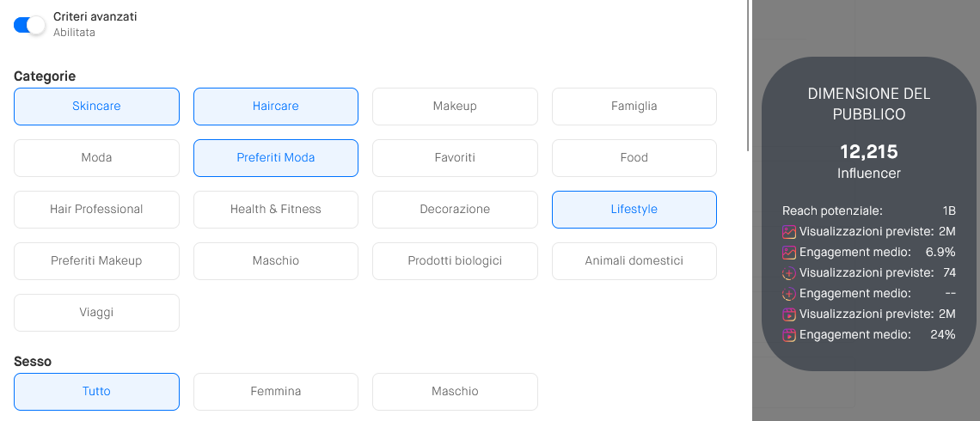Turn off the Preferiti Moda category
This screenshot has width=980, height=421.
pos(276,158)
